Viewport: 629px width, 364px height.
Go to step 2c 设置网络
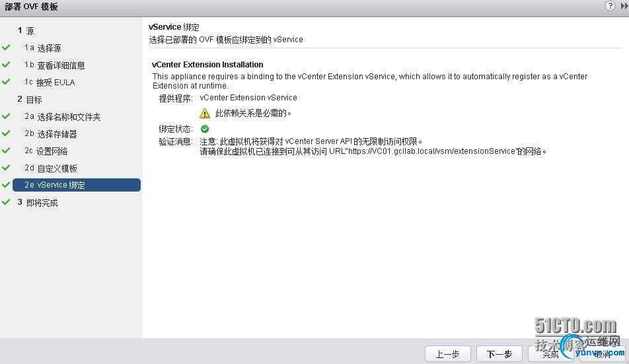point(46,151)
